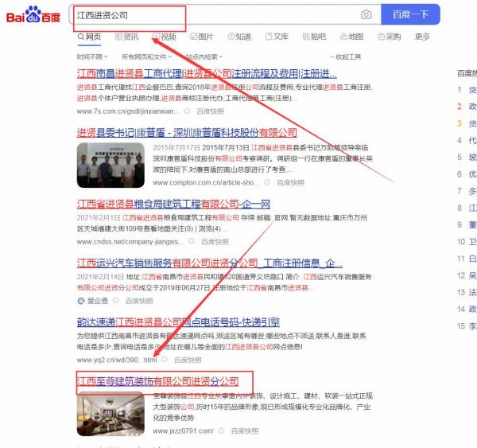Expand the 时间不限 time filter
Image resolution: width=477 pixels, height=448 pixels.
click(x=91, y=57)
